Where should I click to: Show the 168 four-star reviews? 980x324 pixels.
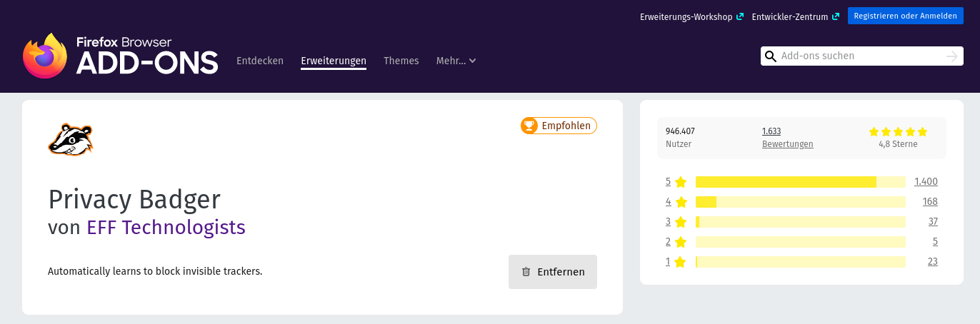tap(930, 202)
